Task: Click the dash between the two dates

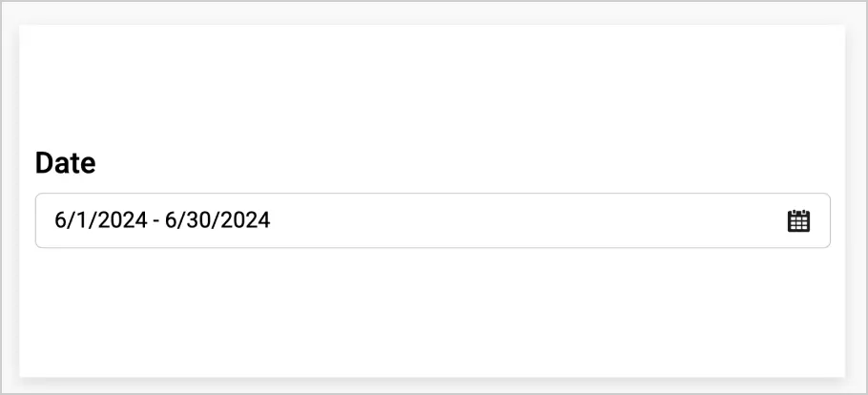Action: tap(156, 221)
